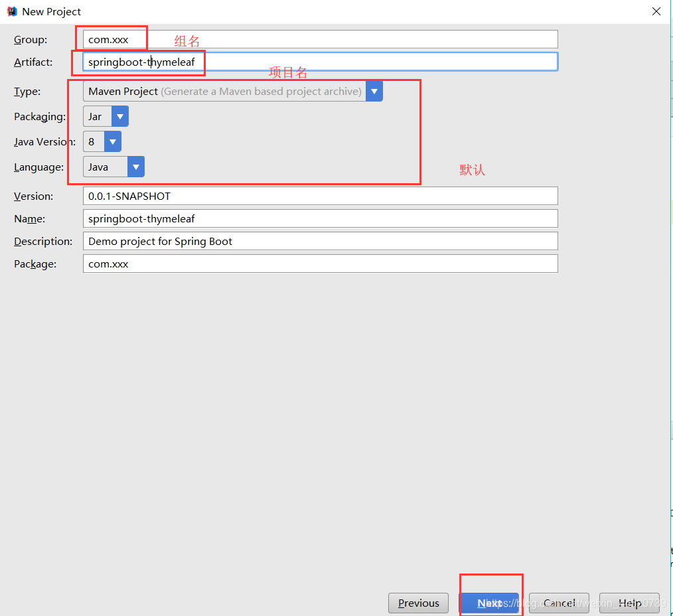Click the Version field 0.0.1-SNAPSHOT
The height and width of the screenshot is (616, 673).
point(320,196)
